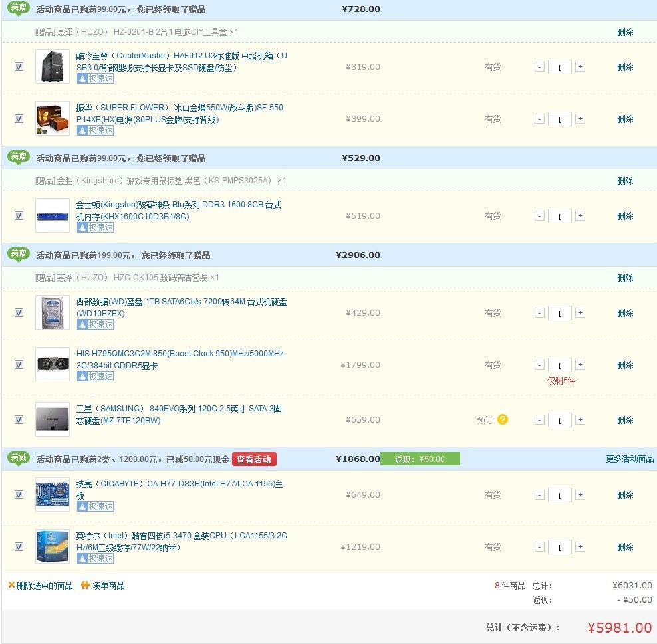Viewport: 657px width, 644px height.
Task: Click quantity field for Intel i5 CPU
Action: (560, 548)
